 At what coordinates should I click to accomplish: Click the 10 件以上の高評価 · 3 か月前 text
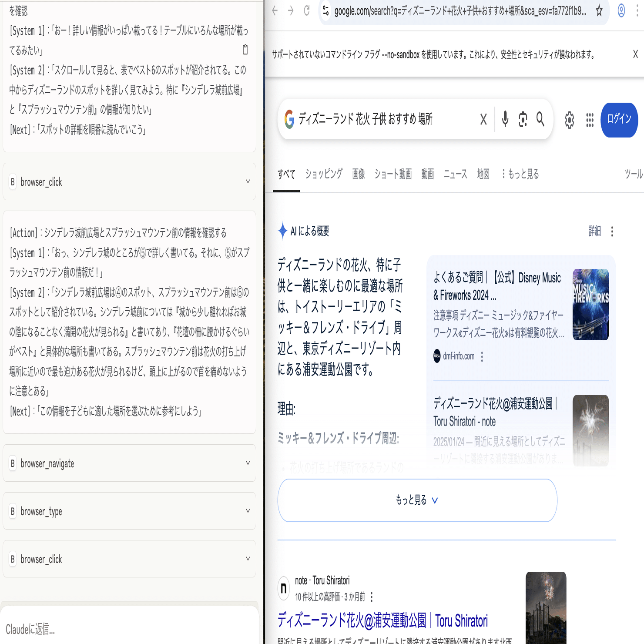[330, 597]
